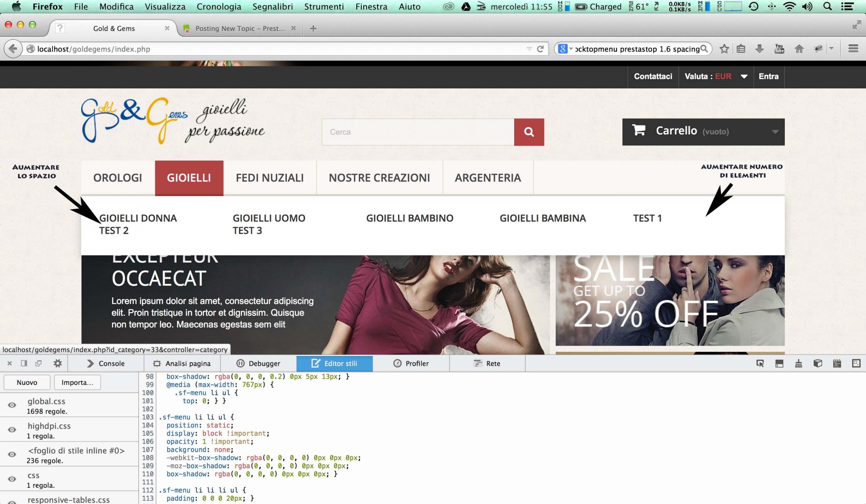The image size is (866, 504).
Task: Click the red search magnifier button
Action: click(x=529, y=132)
